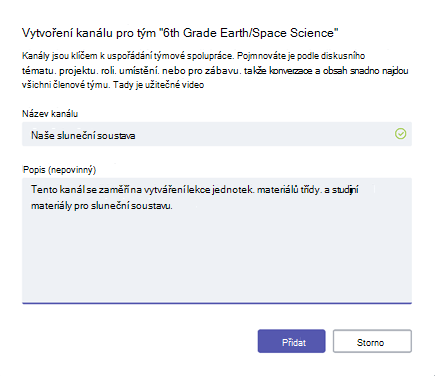This screenshot has width=435, height=376.
Task: Click the Přidat button
Action: tap(291, 341)
